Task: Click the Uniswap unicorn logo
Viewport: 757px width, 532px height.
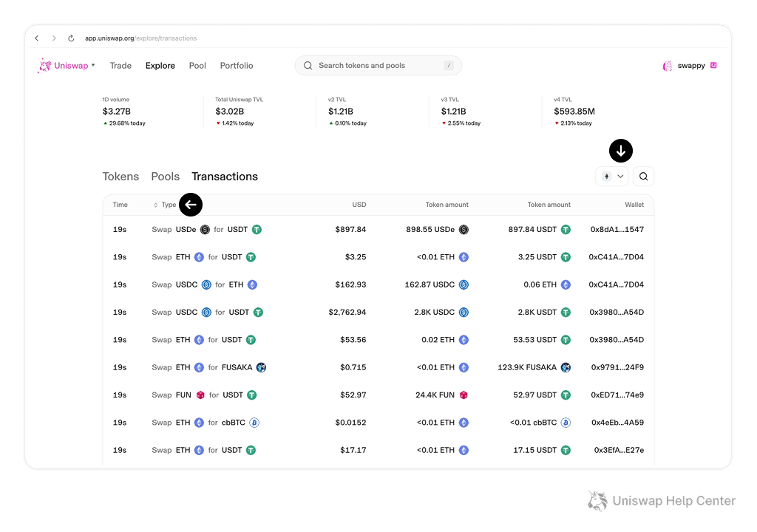Action: (44, 66)
